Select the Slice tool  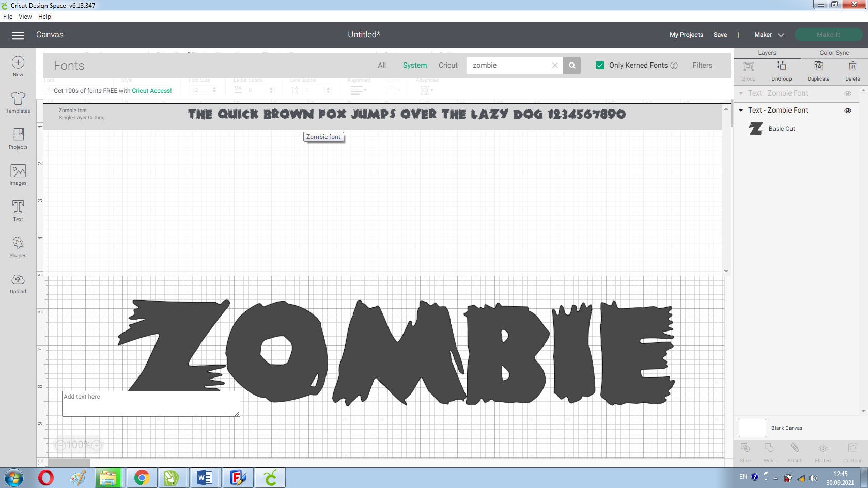(x=745, y=450)
